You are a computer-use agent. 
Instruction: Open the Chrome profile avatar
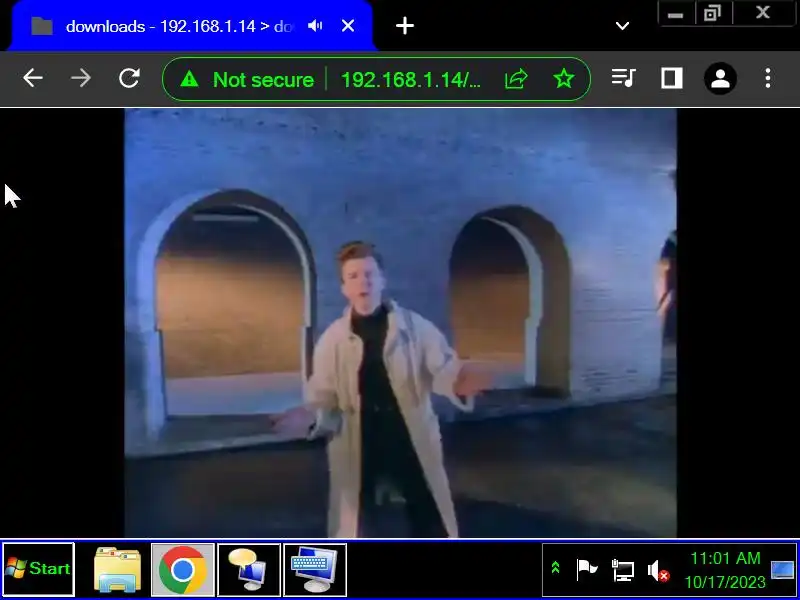720,79
